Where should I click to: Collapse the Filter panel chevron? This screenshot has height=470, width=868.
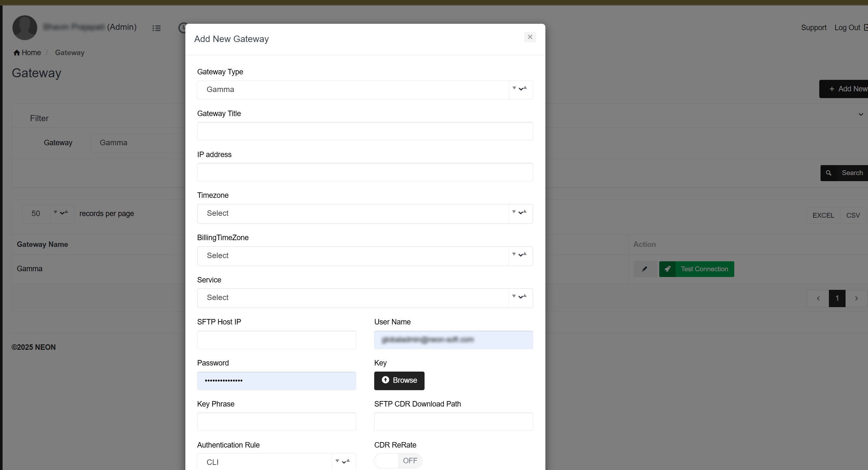[x=861, y=114]
